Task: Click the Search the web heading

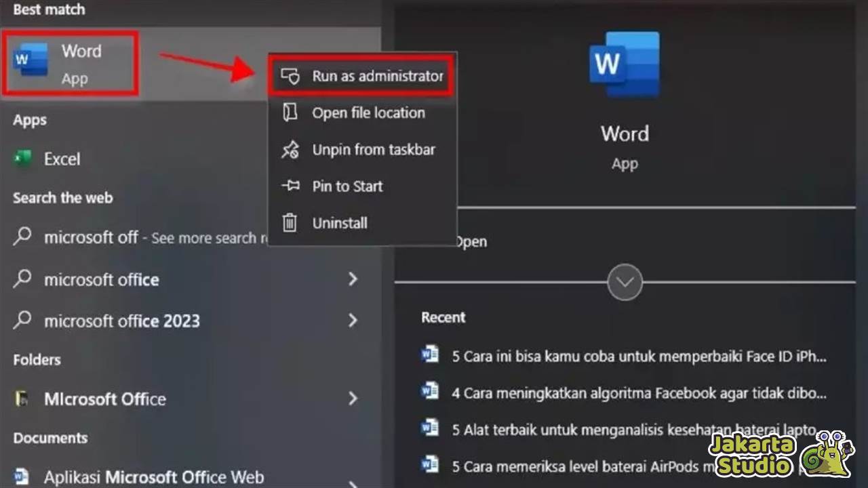Action: (63, 198)
